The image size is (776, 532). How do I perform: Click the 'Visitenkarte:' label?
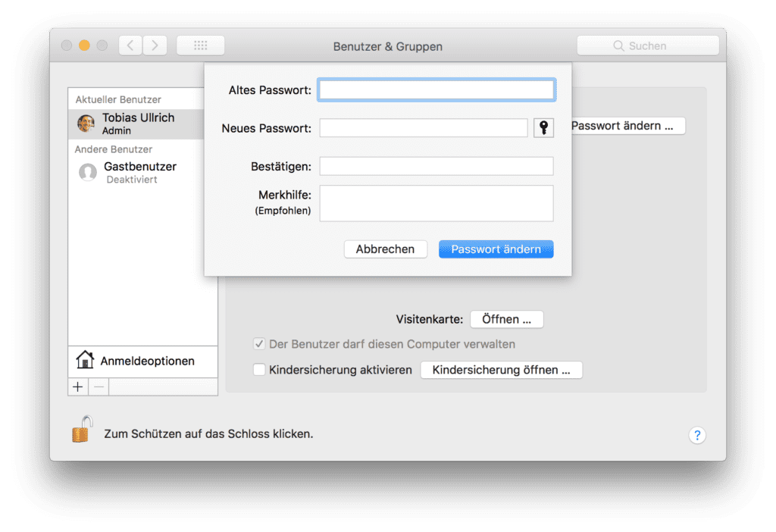pyautogui.click(x=429, y=319)
